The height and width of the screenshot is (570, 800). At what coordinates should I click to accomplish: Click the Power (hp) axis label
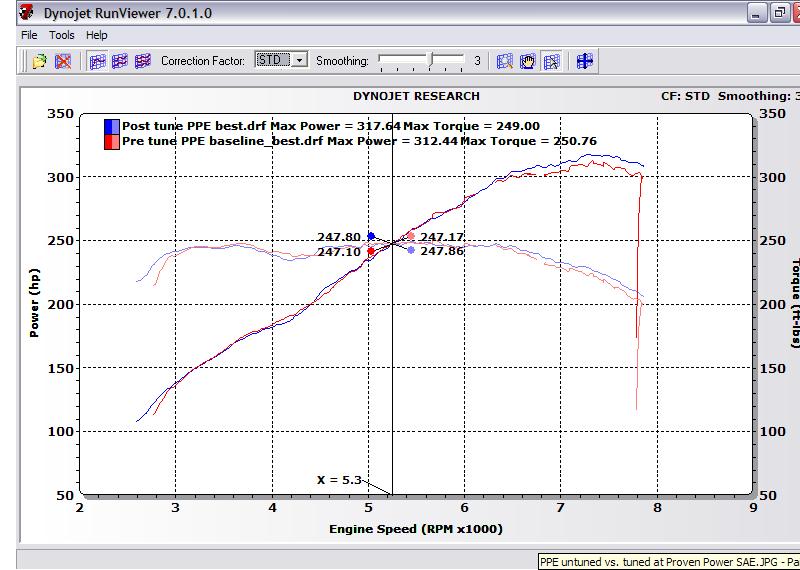click(34, 303)
